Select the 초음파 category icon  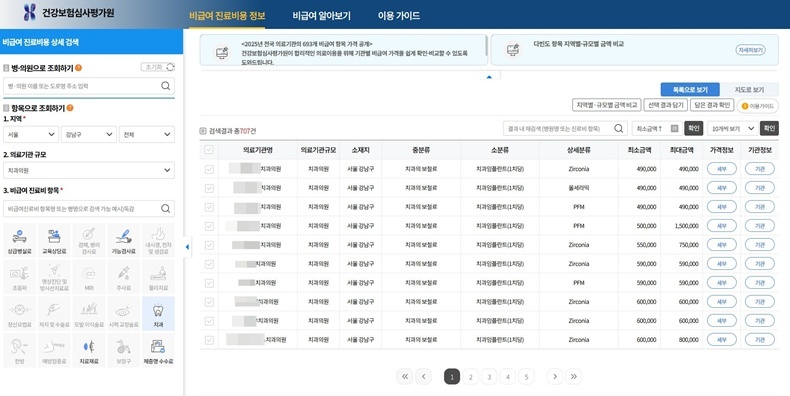[20, 277]
